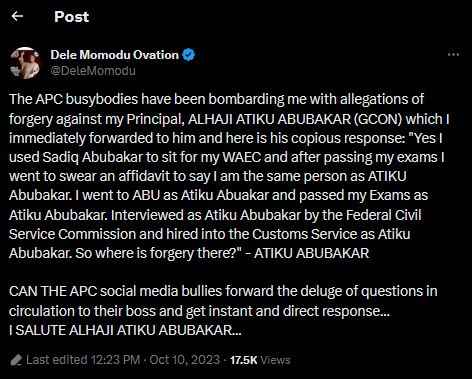Click the Post header title
This screenshot has height=379, width=472.
[71, 17]
